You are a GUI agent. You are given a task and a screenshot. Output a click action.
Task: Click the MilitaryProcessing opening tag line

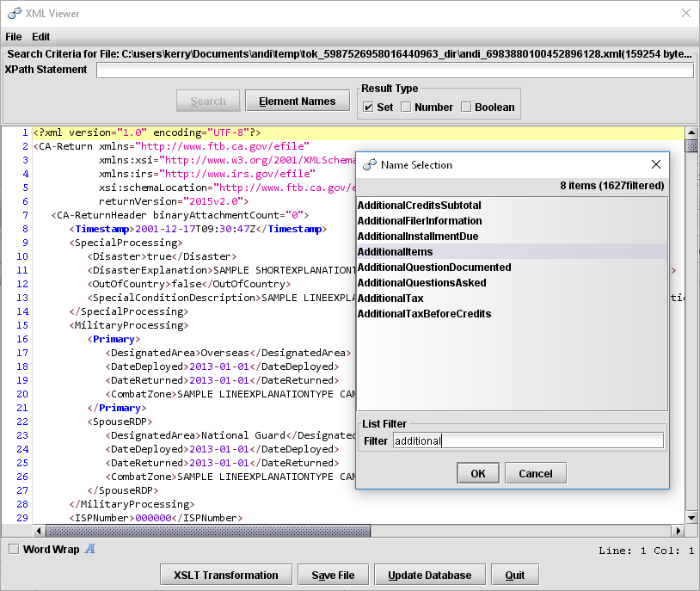coord(129,325)
